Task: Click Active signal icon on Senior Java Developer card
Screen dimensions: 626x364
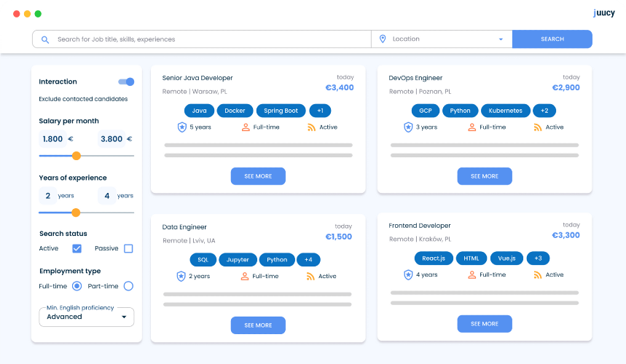Action: coord(311,127)
